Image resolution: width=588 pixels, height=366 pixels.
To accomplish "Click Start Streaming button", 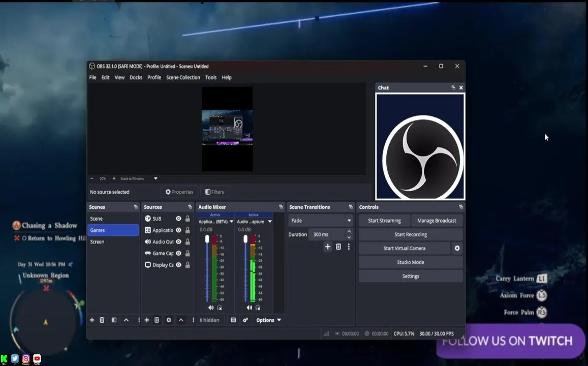I will click(x=384, y=221).
